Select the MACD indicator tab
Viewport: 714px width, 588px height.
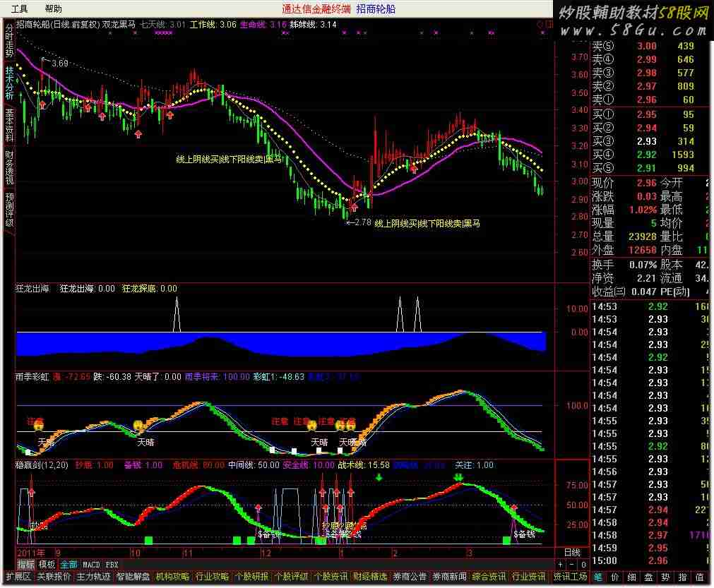[x=90, y=564]
